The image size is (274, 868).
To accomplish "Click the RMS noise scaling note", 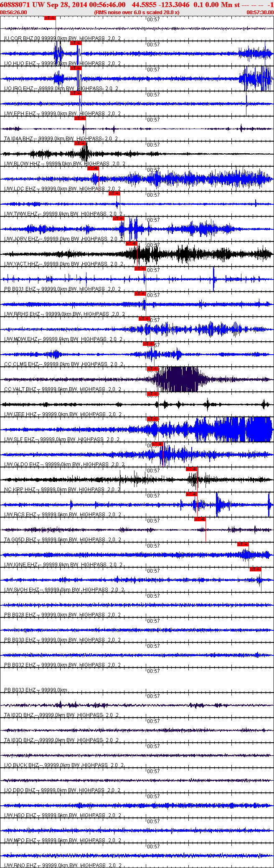I will tap(137, 13).
